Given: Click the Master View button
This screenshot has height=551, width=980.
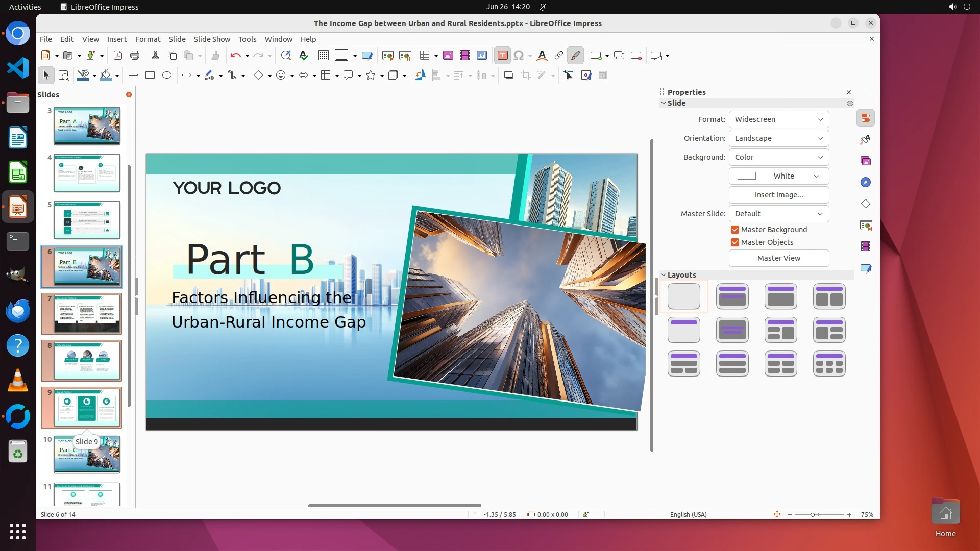Looking at the screenshot, I should click(x=778, y=258).
